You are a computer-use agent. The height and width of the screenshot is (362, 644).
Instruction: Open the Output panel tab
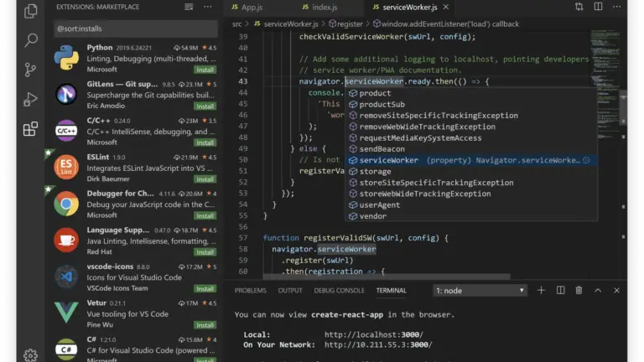[x=290, y=291]
